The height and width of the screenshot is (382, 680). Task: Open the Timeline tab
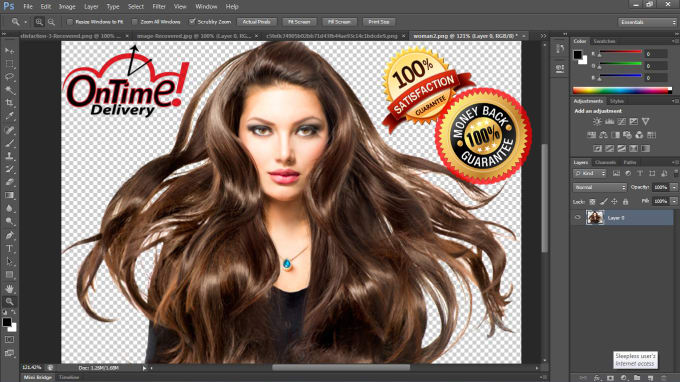tap(69, 377)
